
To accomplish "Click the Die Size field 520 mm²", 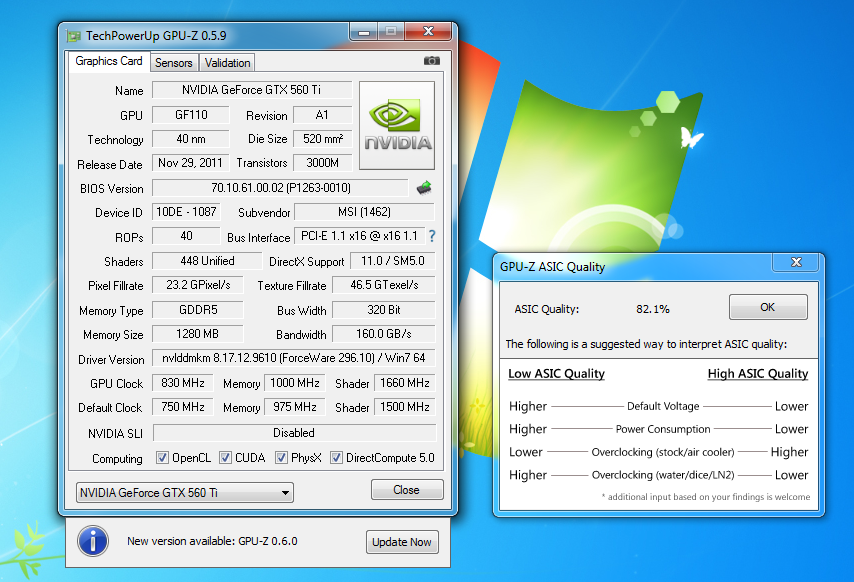I will click(322, 139).
